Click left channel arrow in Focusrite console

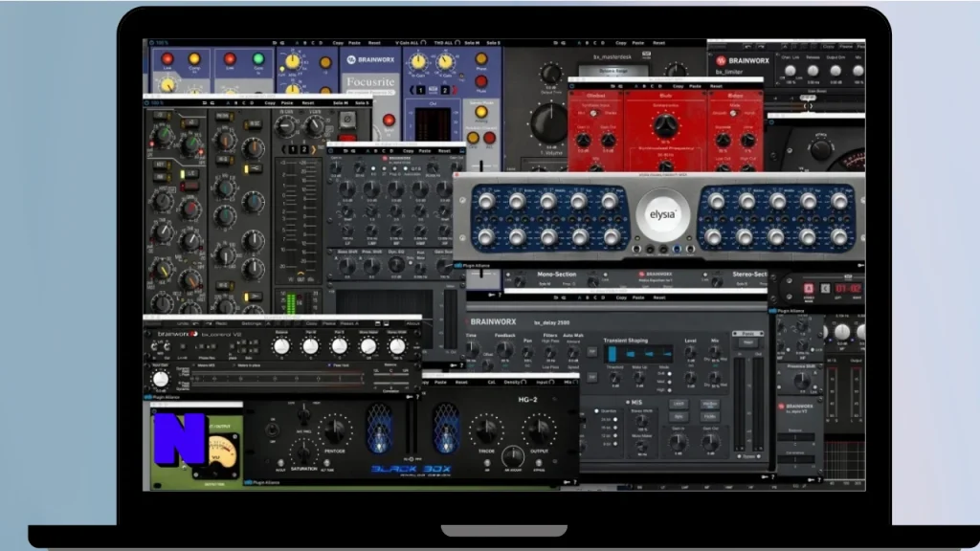412,91
